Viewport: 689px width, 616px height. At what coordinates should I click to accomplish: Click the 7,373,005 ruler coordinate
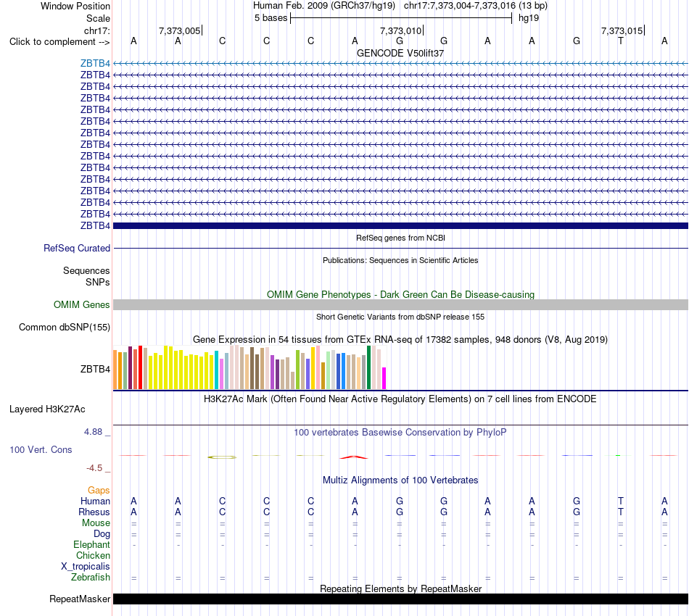pyautogui.click(x=179, y=30)
